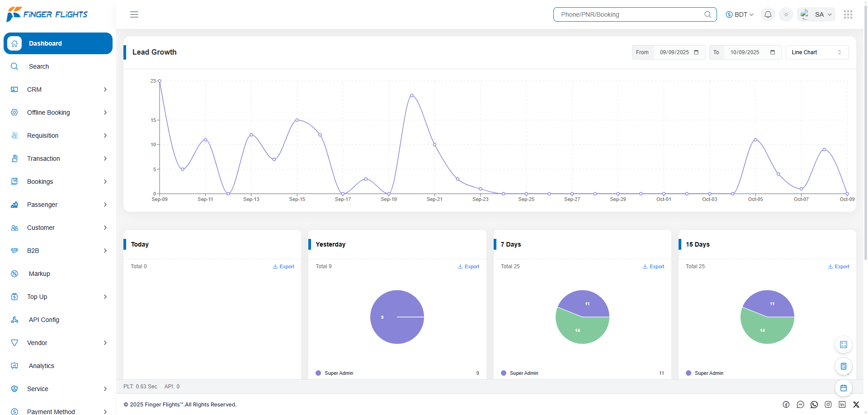The image size is (868, 415).
Task: Toggle the light/dark theme switch
Action: coord(786,14)
